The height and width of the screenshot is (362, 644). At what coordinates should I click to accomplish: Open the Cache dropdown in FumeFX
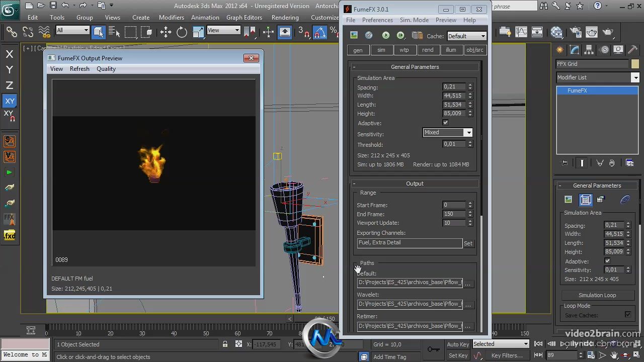[x=466, y=36]
